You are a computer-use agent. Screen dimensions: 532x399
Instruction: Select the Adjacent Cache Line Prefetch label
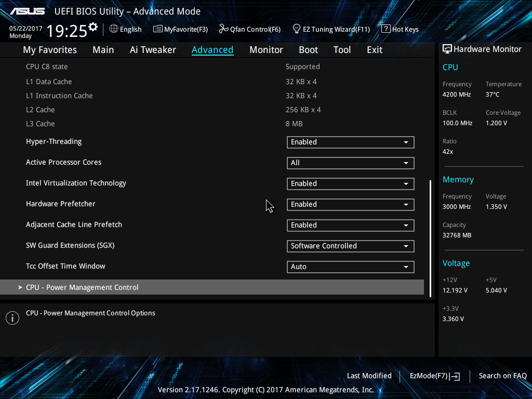tap(74, 224)
